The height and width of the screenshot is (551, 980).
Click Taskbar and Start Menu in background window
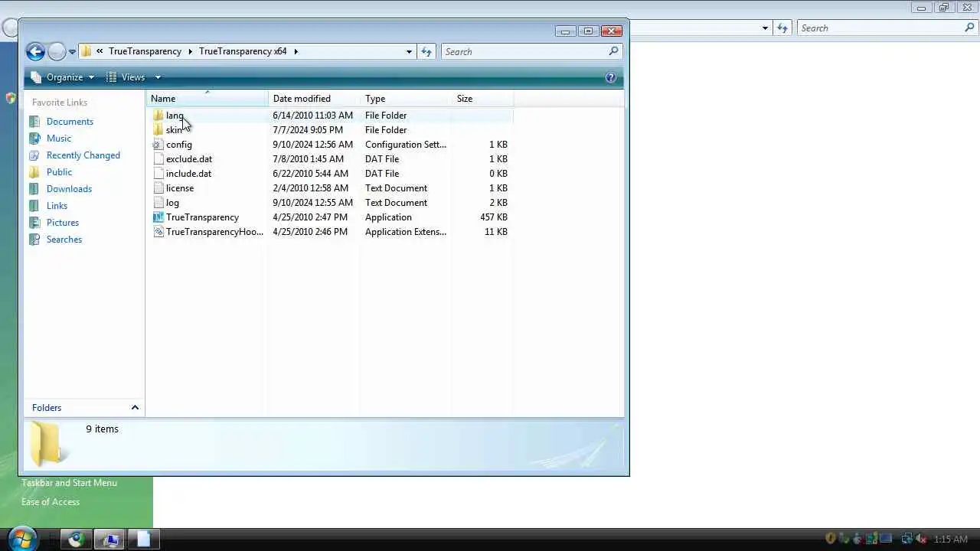coord(69,483)
